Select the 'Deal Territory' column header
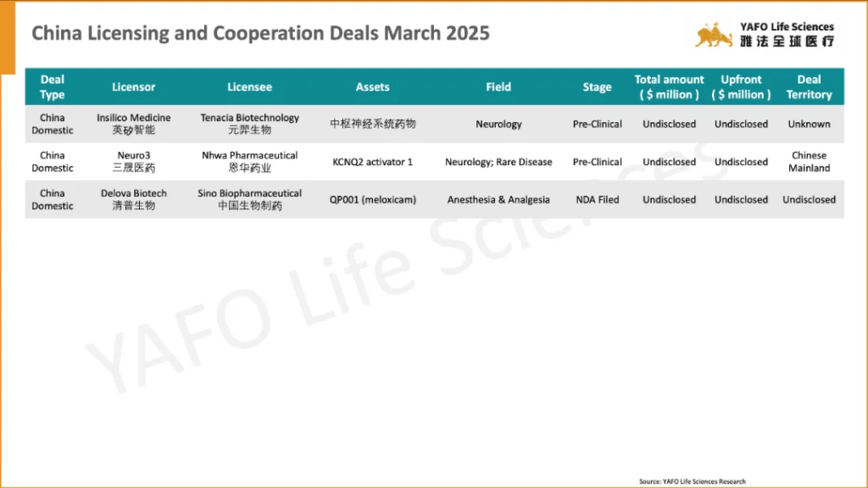This screenshot has width=868, height=488. coord(809,87)
